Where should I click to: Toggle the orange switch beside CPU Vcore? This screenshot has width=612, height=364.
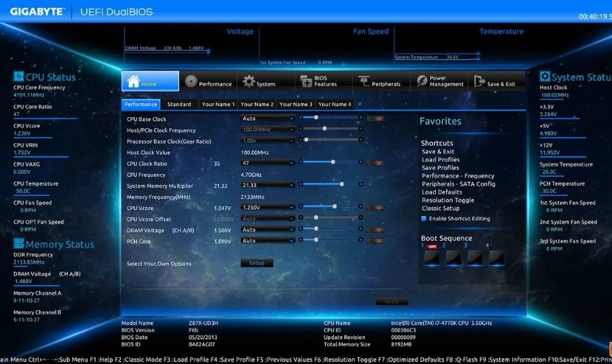coord(375,207)
